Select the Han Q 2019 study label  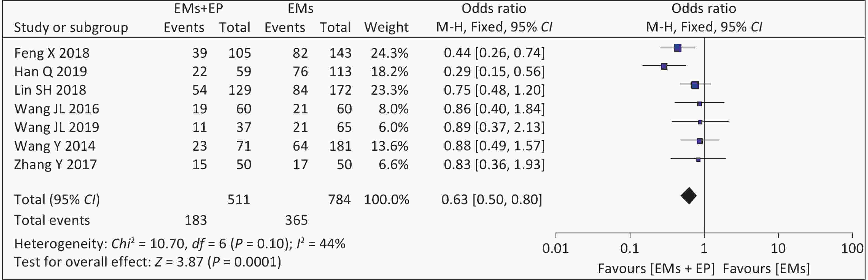pos(50,71)
